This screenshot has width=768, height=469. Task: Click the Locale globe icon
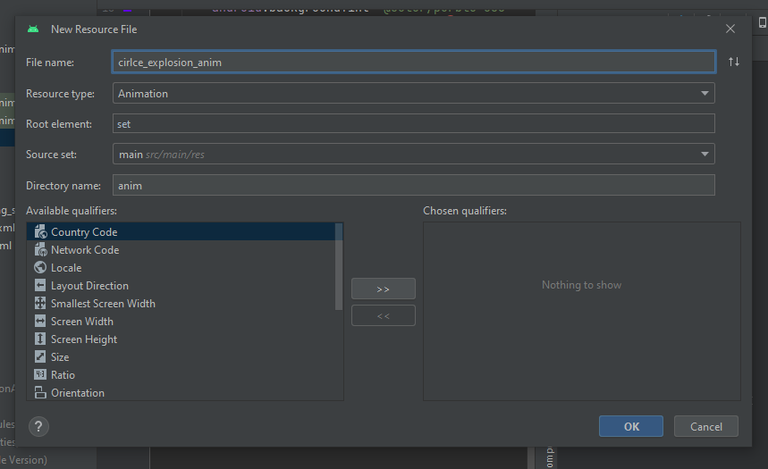[x=40, y=267]
